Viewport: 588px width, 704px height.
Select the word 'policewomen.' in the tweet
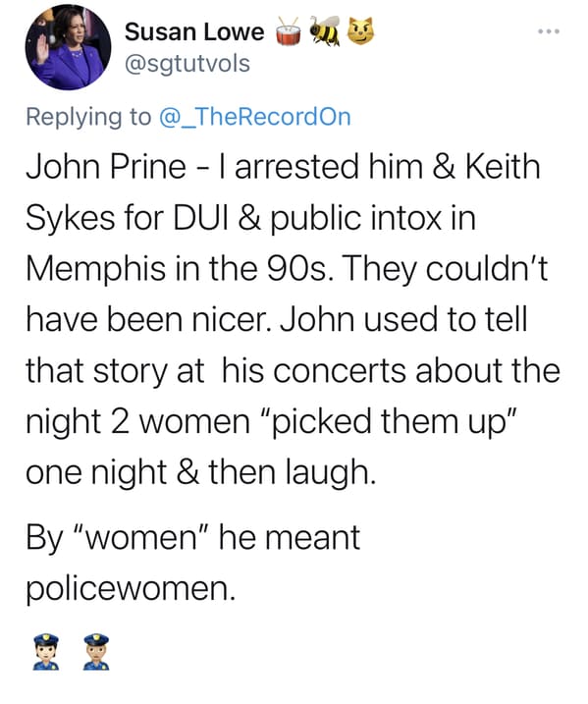tap(131, 589)
